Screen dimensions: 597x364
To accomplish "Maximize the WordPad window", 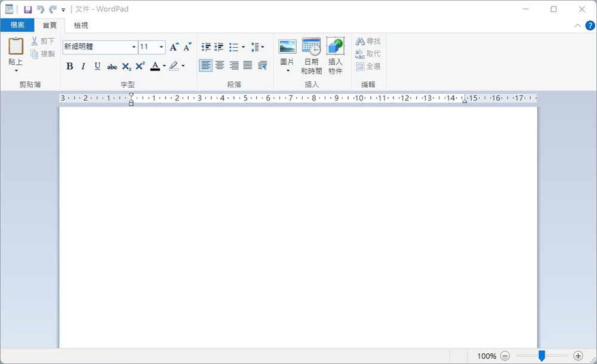I will tap(553, 9).
